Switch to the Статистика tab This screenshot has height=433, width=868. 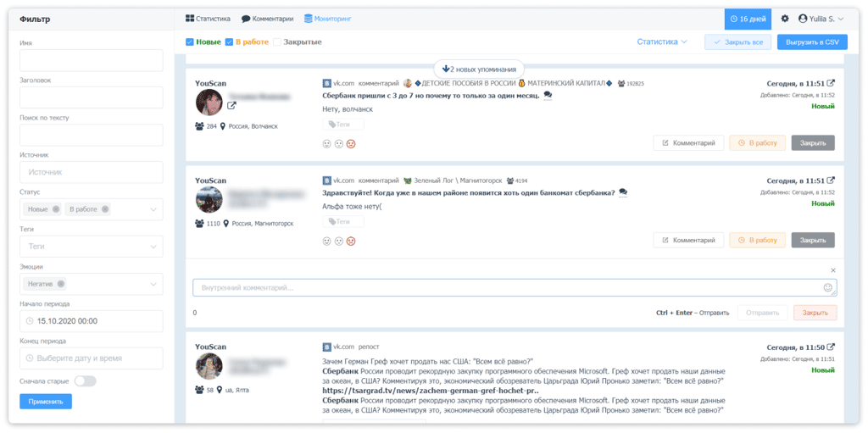tap(208, 19)
